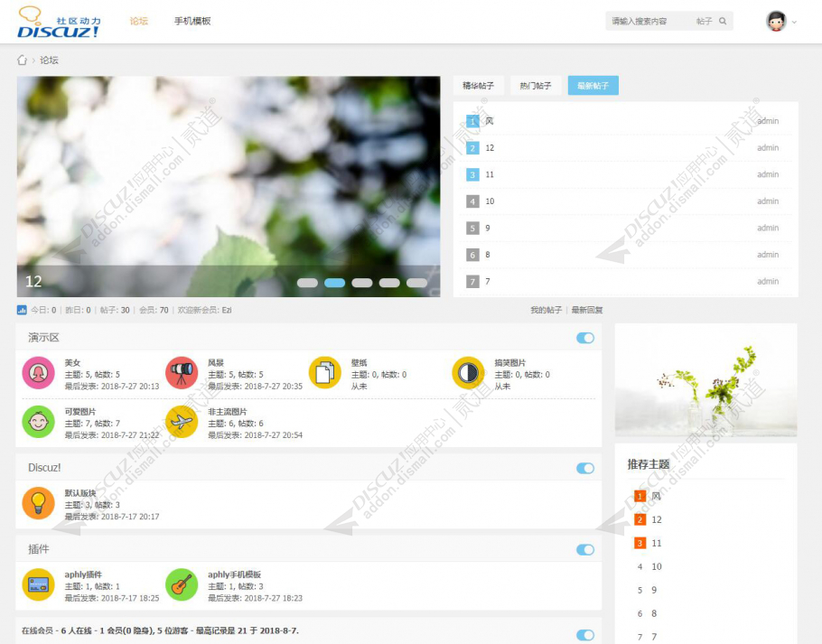Open the 壁纸 forum document icon

click(325, 372)
